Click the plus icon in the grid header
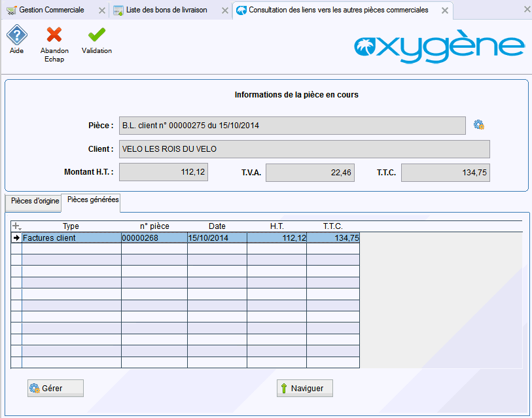Viewport: 532px width, 418px height. click(16, 226)
